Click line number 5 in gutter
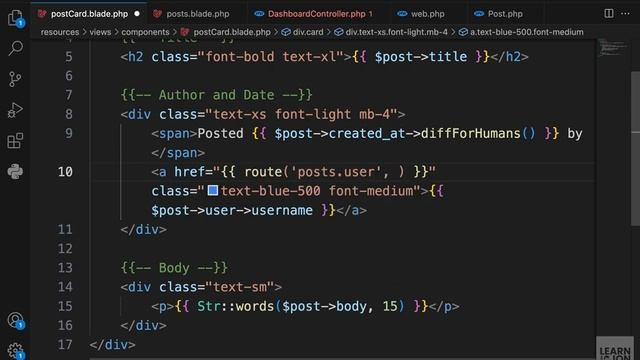 69,57
